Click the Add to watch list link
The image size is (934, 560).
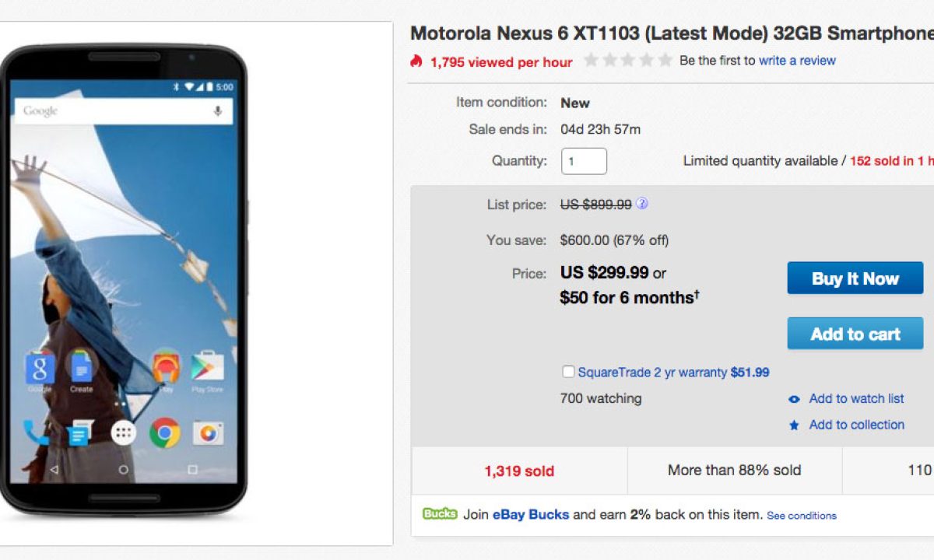[x=856, y=398]
